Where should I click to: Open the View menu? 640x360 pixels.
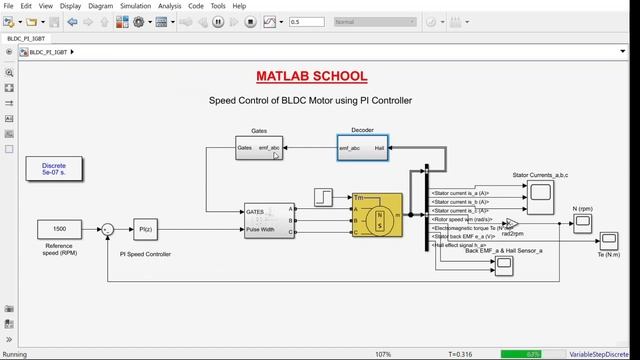click(x=46, y=6)
